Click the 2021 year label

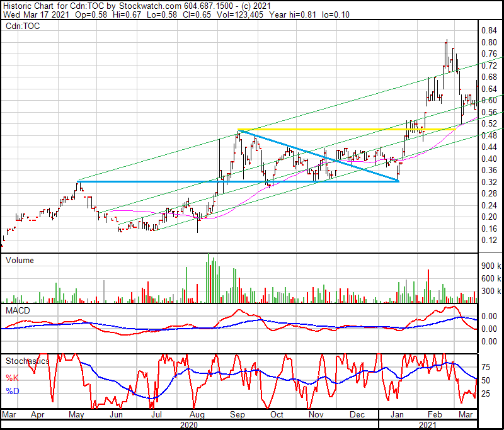tap(428, 425)
